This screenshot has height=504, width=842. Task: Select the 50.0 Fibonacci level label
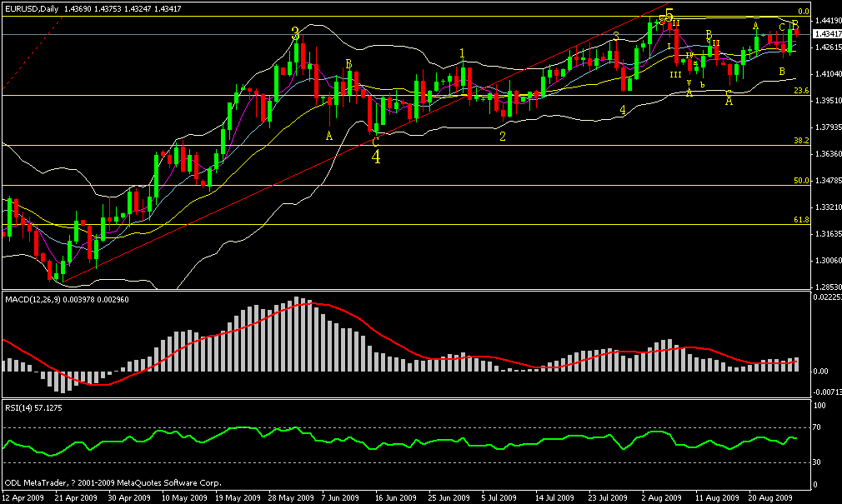[x=802, y=181]
